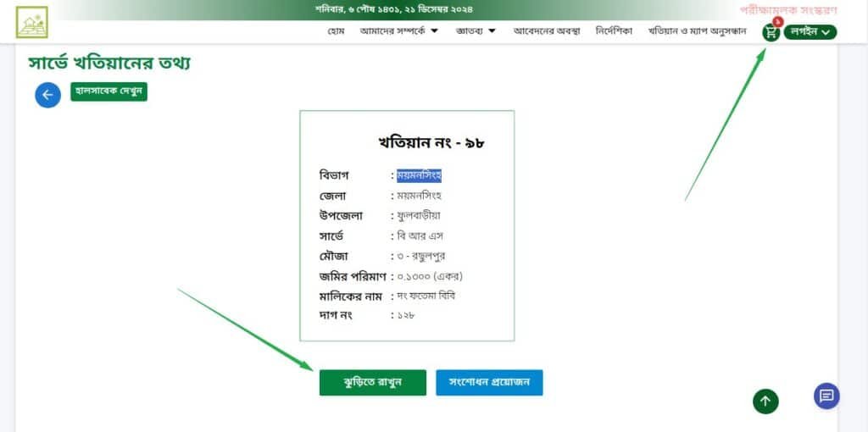The height and width of the screenshot is (432, 868).
Task: Click the উপজেলা value ফুলবাড়ীয়া
Action: pyautogui.click(x=419, y=216)
